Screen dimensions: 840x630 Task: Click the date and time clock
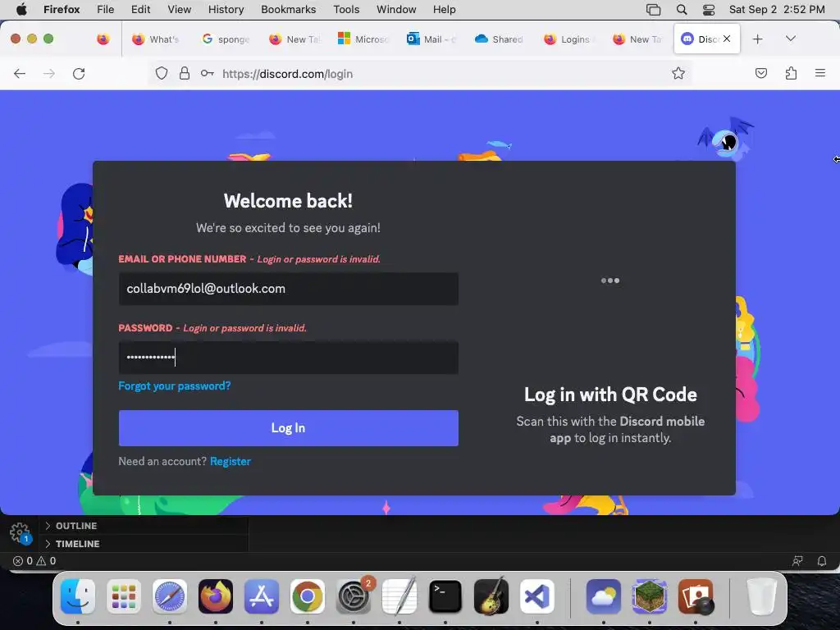click(777, 9)
